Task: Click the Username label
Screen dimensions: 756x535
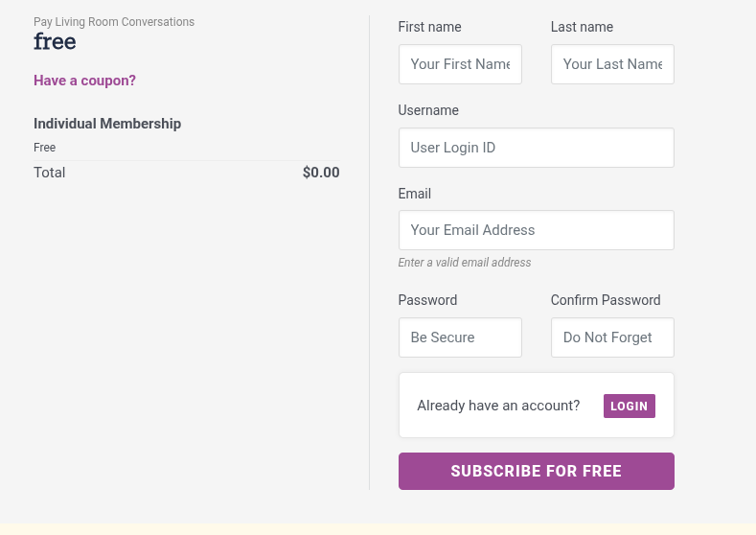Action: [x=428, y=110]
